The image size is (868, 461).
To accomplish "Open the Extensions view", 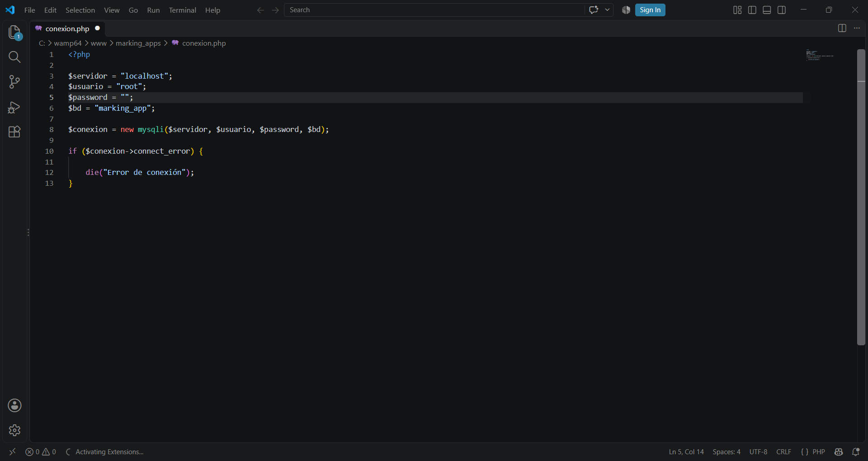I will pos(14,132).
